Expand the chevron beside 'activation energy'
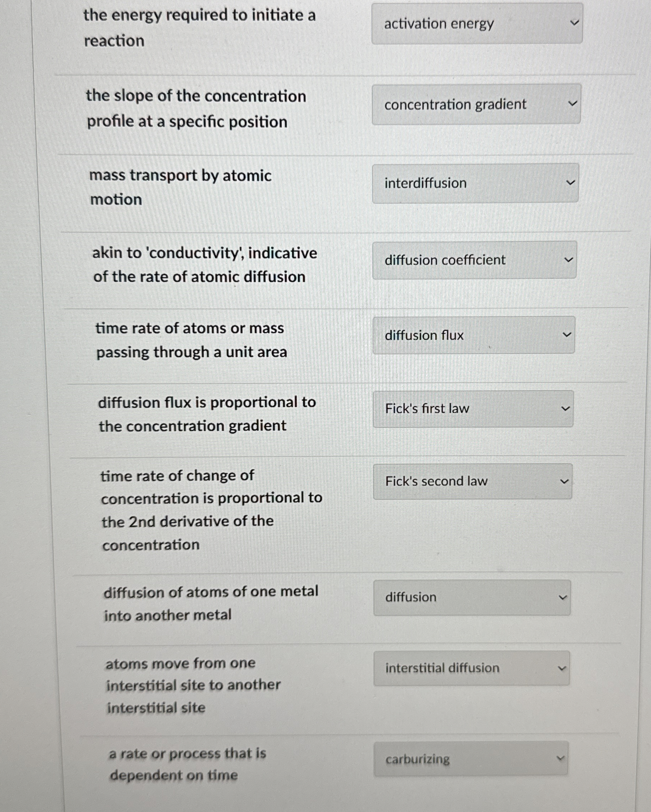 573,23
